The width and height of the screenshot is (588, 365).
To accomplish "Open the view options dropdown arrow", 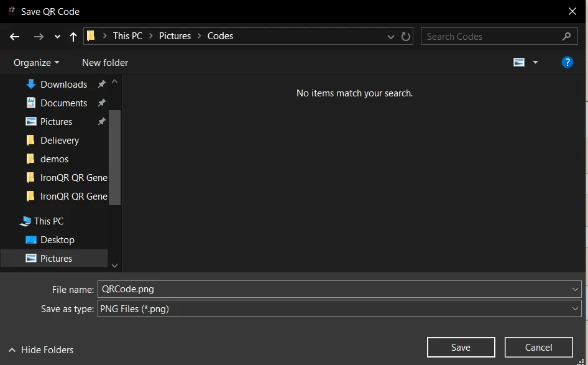I will tap(535, 62).
